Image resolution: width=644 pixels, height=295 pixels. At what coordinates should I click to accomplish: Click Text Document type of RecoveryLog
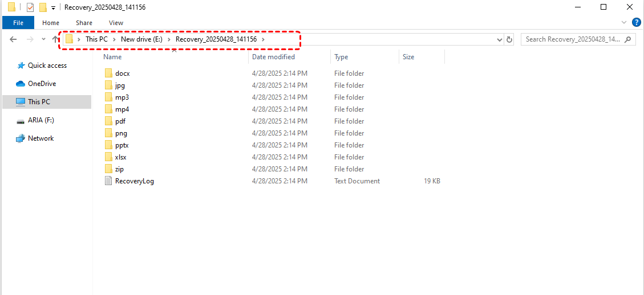[x=357, y=181]
